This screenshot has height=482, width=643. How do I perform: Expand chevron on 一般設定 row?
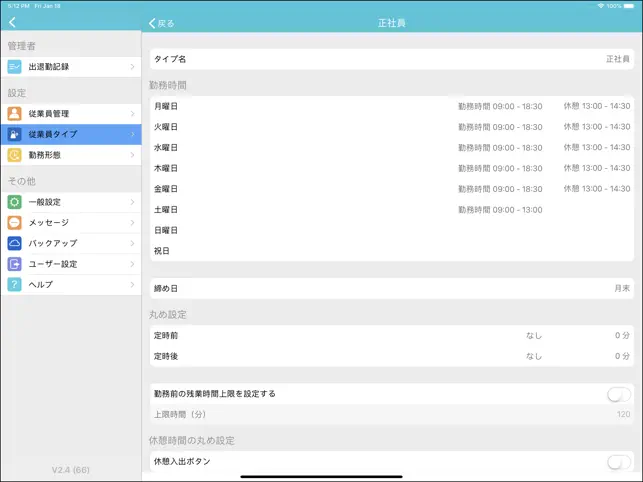[x=132, y=202]
